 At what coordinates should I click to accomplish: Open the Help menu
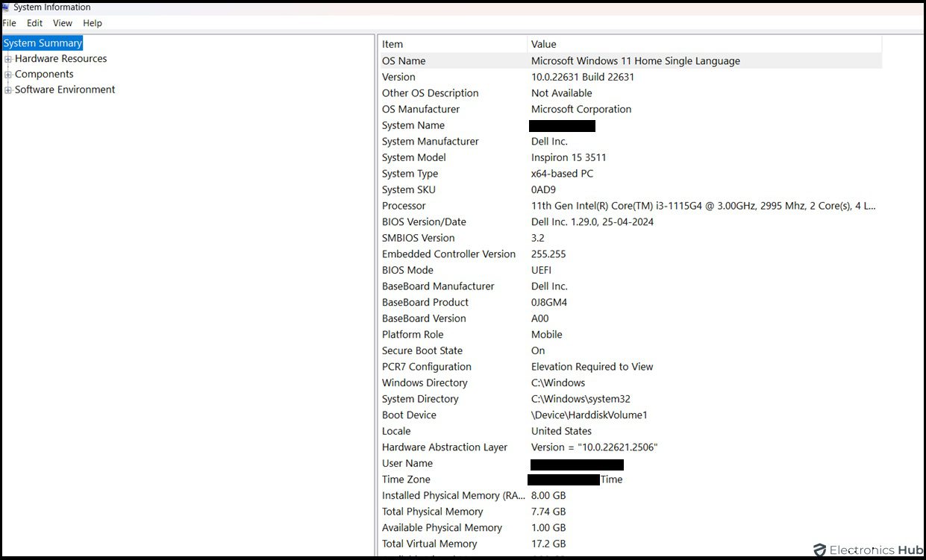[92, 23]
